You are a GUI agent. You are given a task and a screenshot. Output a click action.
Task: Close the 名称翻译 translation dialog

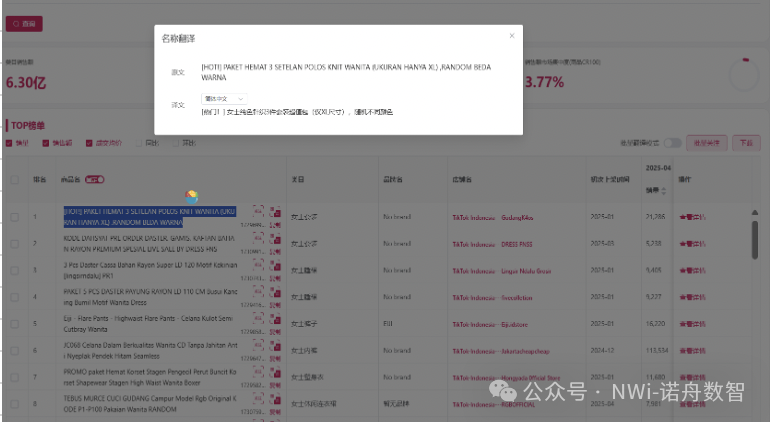tap(512, 36)
